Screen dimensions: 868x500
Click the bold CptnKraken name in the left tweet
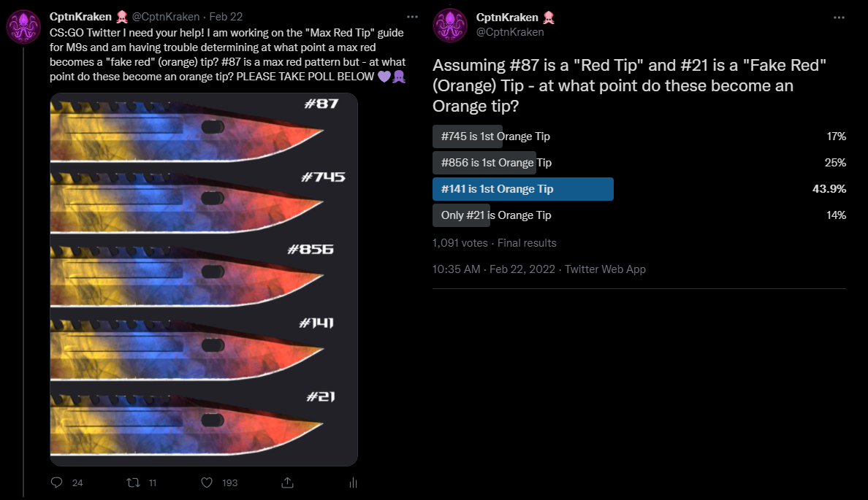pos(78,17)
